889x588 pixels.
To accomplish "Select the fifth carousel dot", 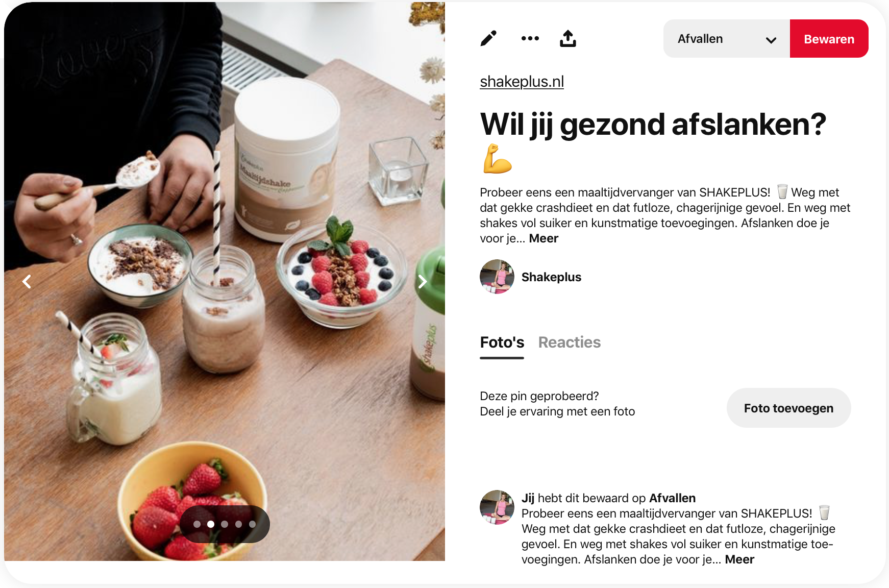I will 252,524.
